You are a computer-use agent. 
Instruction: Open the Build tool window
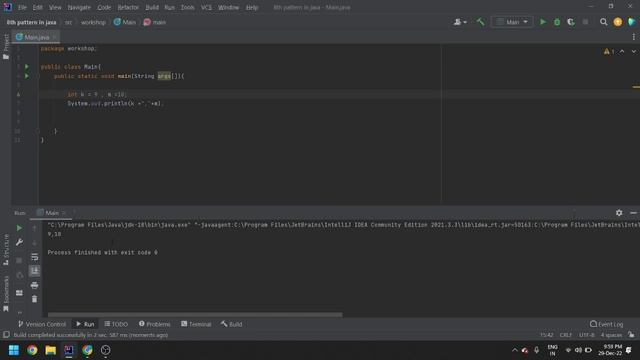(x=231, y=324)
